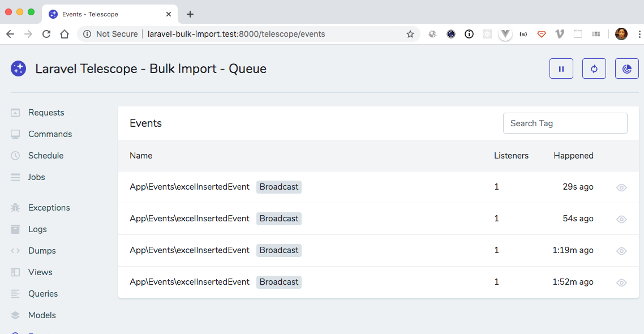Focus the Search Tag input field
This screenshot has height=334, width=644.
[565, 123]
